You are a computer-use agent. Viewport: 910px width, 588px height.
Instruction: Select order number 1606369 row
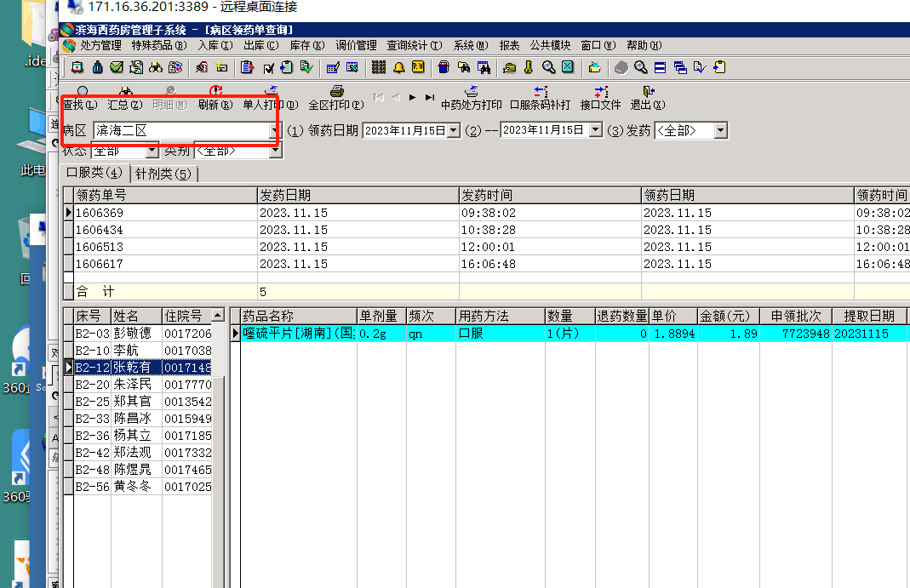point(486,213)
